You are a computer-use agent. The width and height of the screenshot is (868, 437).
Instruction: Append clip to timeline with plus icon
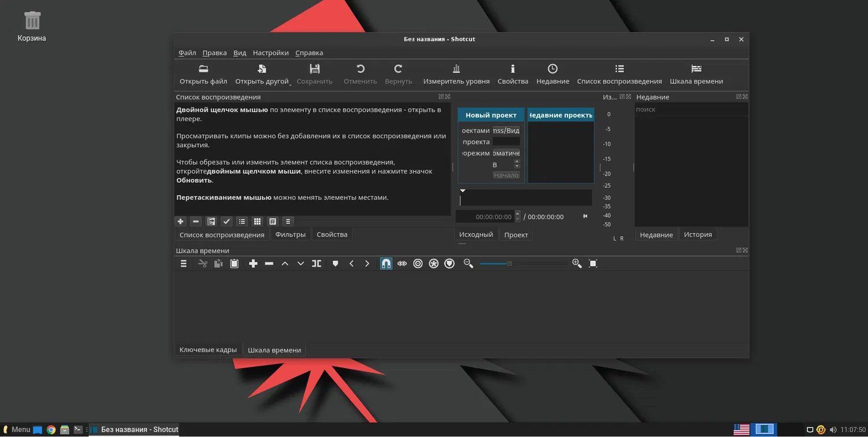tap(253, 263)
